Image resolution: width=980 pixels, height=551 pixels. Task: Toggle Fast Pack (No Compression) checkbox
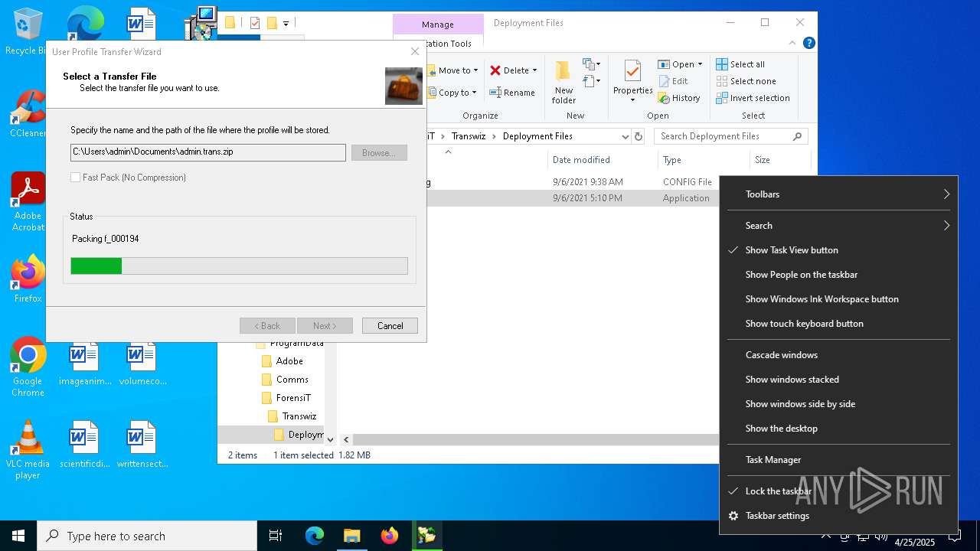pos(75,178)
